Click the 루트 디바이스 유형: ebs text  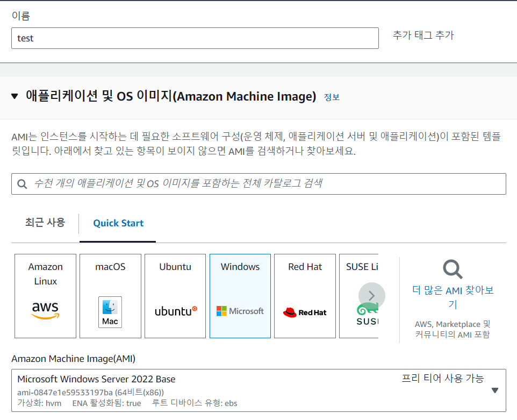point(195,403)
